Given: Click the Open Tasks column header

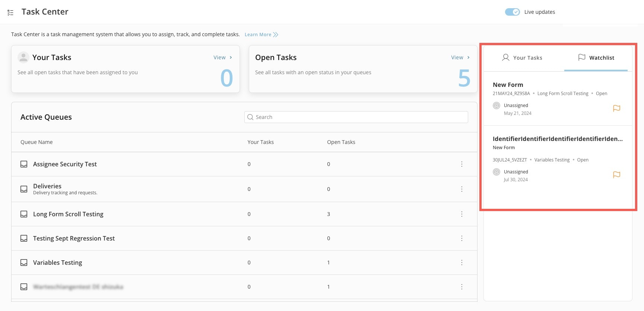Looking at the screenshot, I should (341, 142).
